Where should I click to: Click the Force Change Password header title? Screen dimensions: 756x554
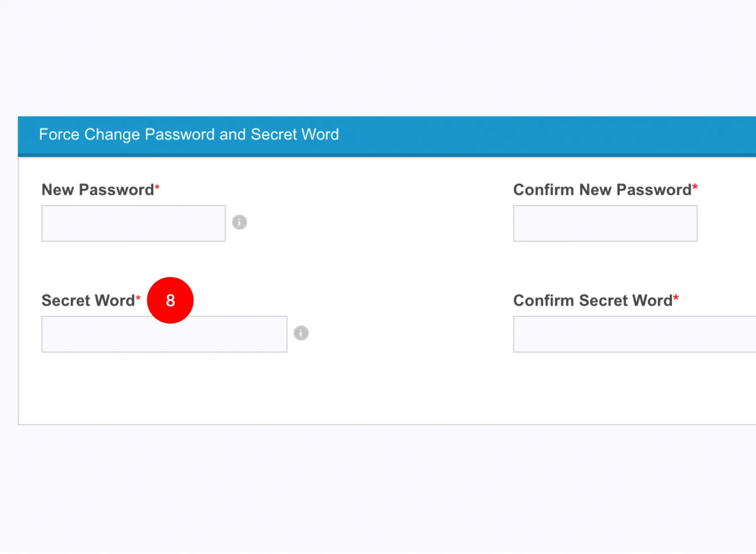(189, 134)
